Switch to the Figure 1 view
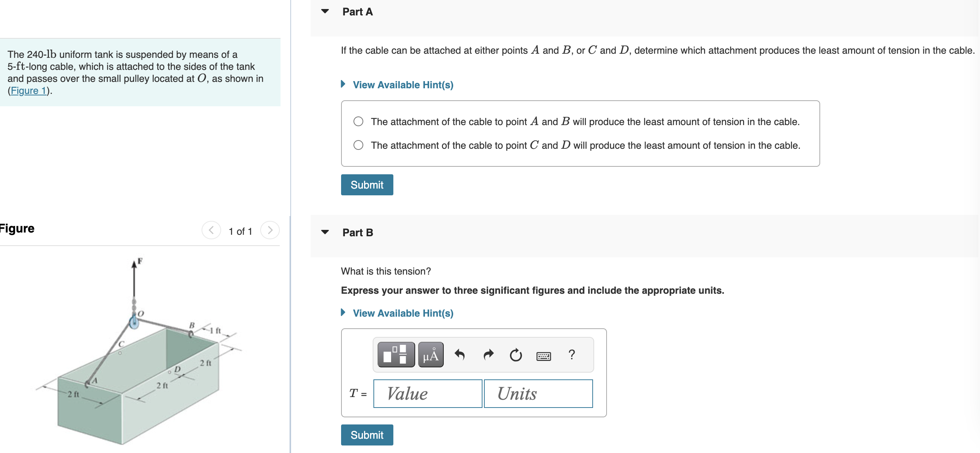Screen dimensions: 980x453 (x=29, y=91)
